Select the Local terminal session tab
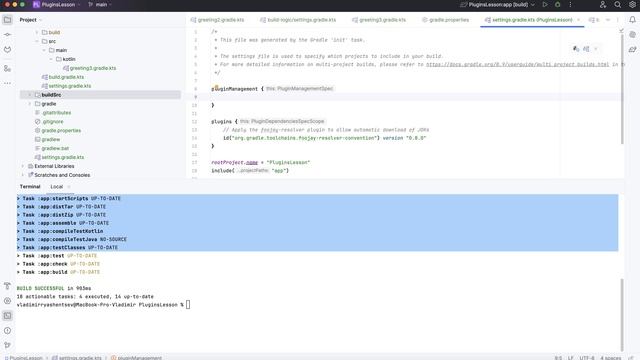The height and width of the screenshot is (360, 640). click(56, 187)
